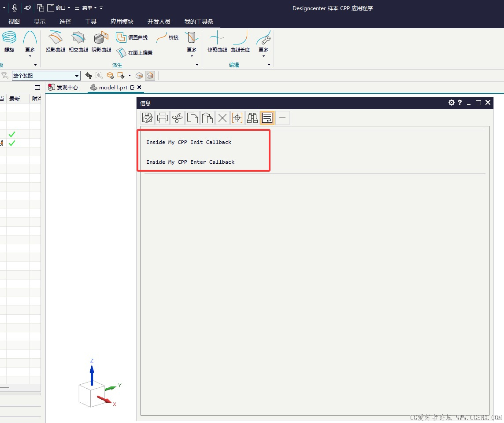The height and width of the screenshot is (423, 504).
Task: Select the Intersection Curve (相交曲线) tool
Action: [78, 42]
